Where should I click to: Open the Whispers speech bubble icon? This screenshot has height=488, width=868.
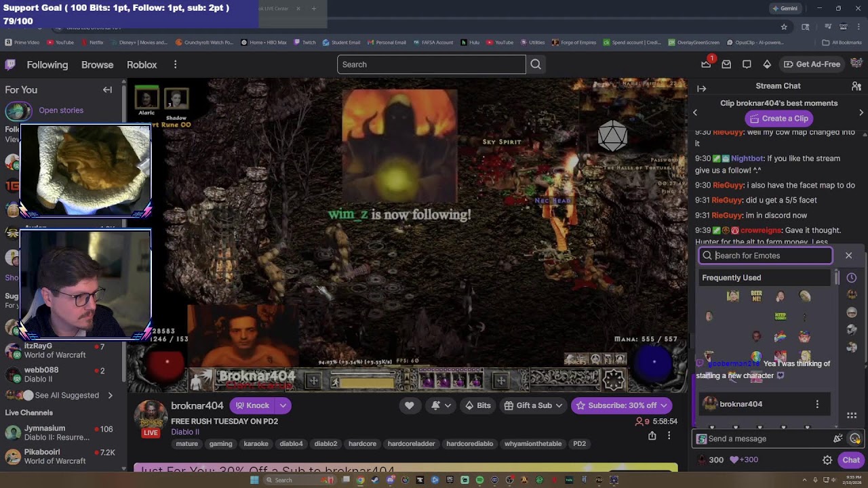click(x=747, y=64)
